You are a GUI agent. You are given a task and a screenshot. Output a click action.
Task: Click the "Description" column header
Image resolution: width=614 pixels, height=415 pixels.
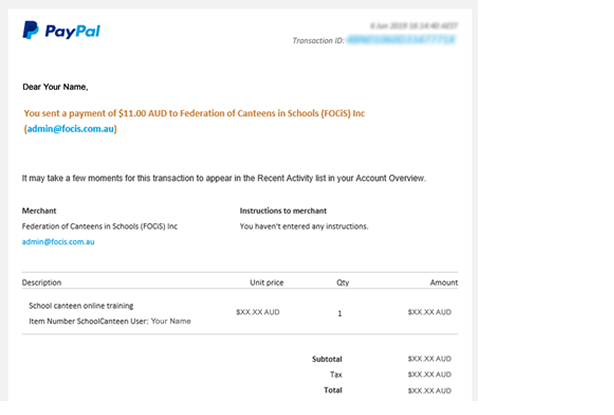[x=42, y=283]
